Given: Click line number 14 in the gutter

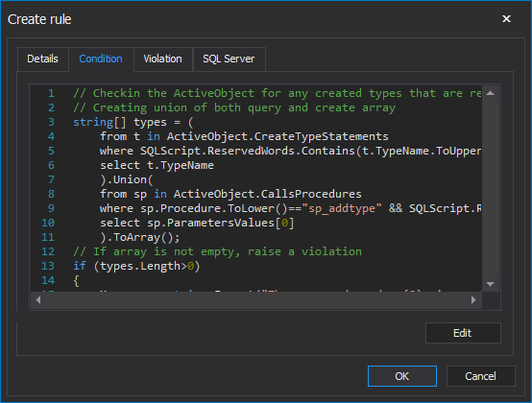Looking at the screenshot, I should (x=48, y=280).
